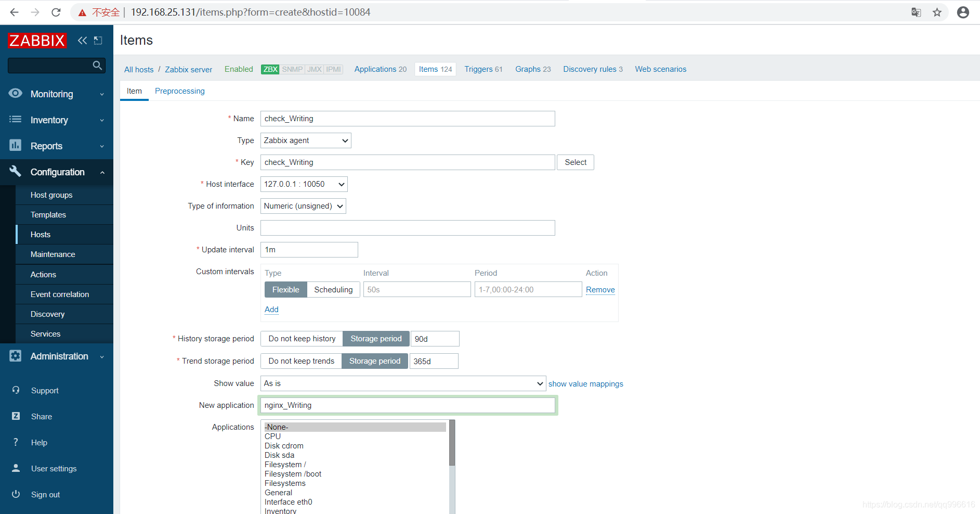Viewport: 980px width, 514px height.
Task: Expand the Administration menu
Action: 56,356
